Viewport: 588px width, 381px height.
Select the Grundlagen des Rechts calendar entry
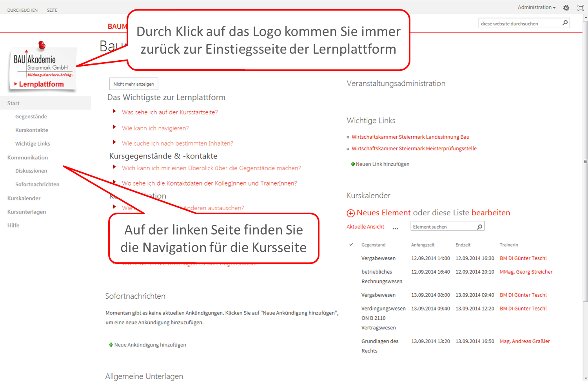[380, 346]
